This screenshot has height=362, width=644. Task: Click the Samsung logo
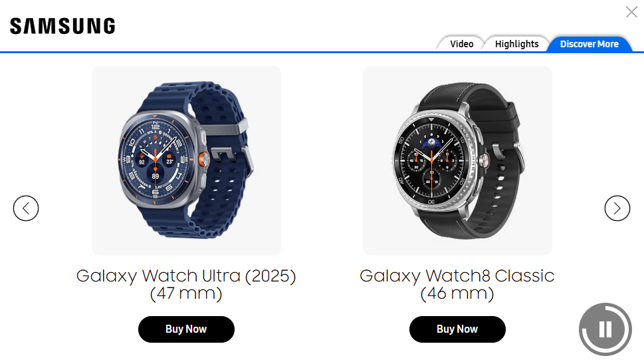62,26
